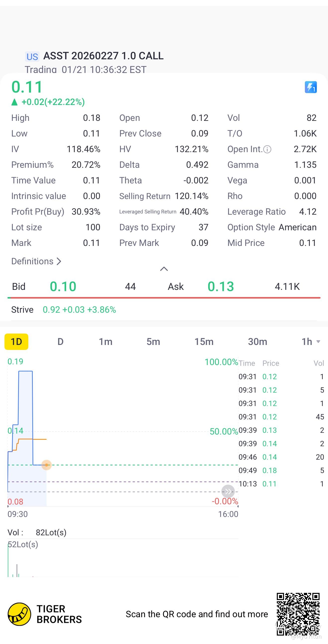
Task: Tap the Open Int. info icon
Action: pyautogui.click(x=267, y=149)
